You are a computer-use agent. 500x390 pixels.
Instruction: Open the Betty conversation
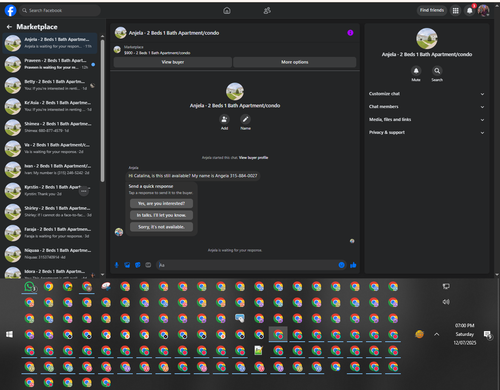(x=50, y=85)
